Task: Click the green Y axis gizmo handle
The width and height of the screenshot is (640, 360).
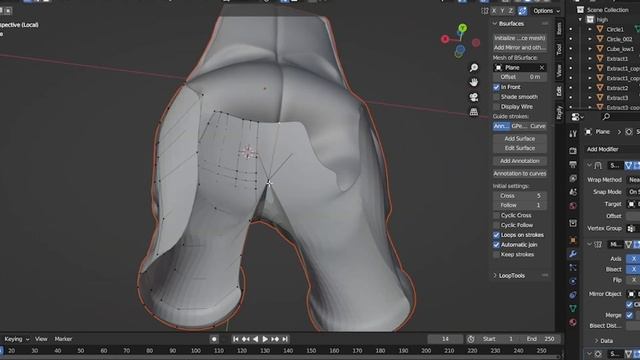Action: coord(462,28)
